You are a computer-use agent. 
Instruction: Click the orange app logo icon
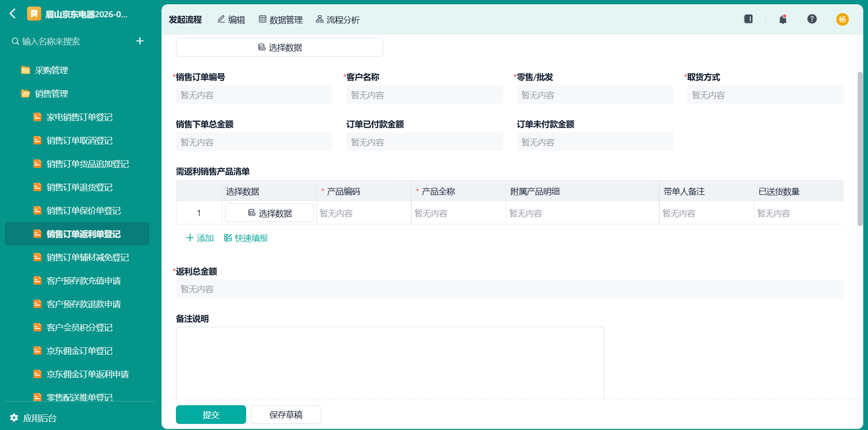(x=34, y=14)
